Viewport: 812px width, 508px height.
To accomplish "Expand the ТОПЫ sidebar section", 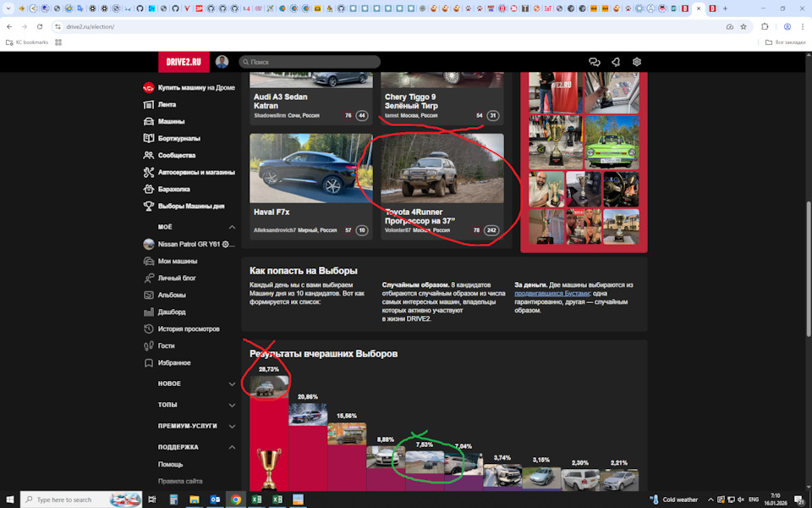I will coord(232,406).
